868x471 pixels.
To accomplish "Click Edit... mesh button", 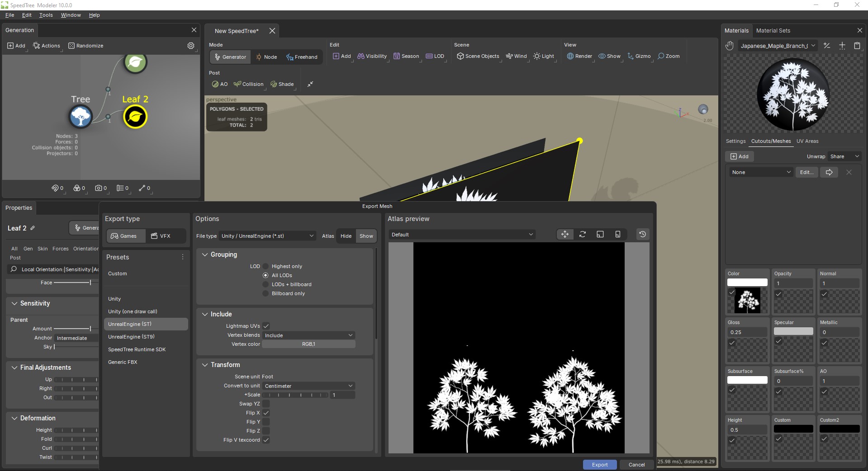I will (x=806, y=172).
